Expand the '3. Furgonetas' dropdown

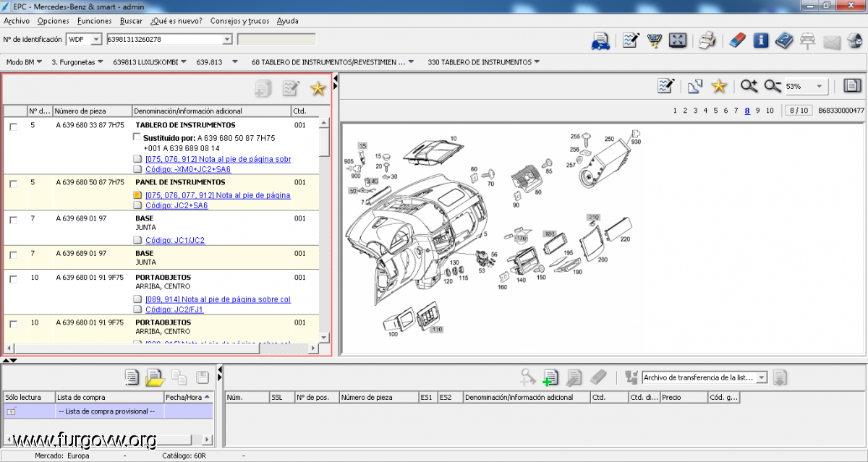click(100, 62)
